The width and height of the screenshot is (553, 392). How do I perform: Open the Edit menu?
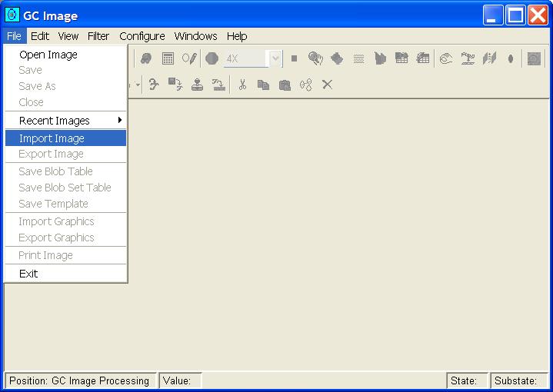coord(40,36)
